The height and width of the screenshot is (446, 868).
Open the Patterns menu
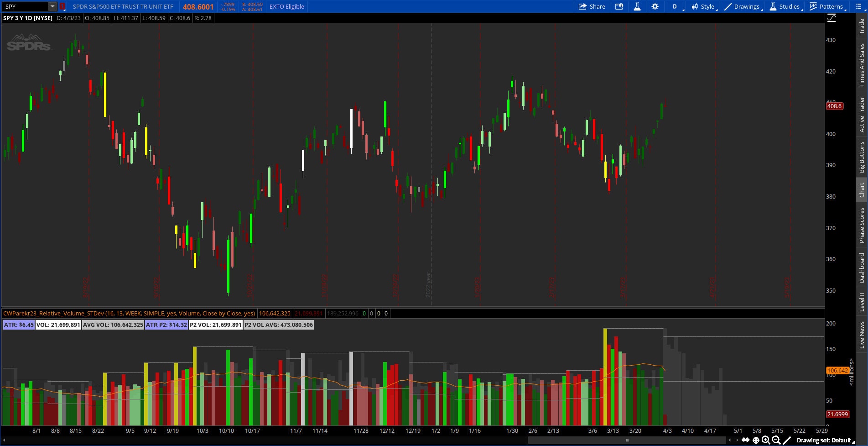click(x=826, y=6)
